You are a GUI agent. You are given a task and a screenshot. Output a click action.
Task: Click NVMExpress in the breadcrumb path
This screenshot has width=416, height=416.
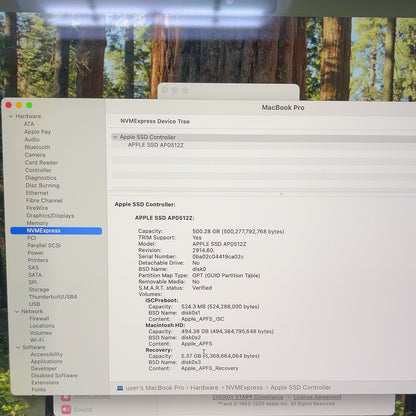(x=244, y=388)
